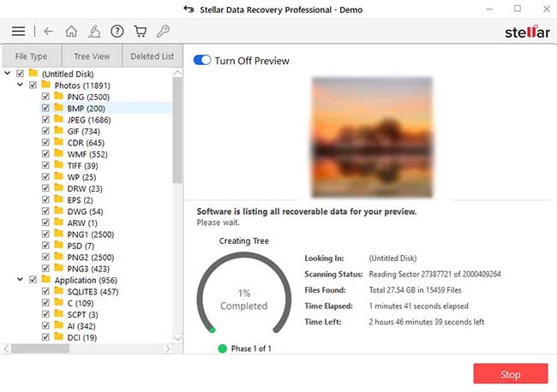Select the AI (342) tree item
Image resolution: width=557 pixels, height=392 pixels.
81,326
